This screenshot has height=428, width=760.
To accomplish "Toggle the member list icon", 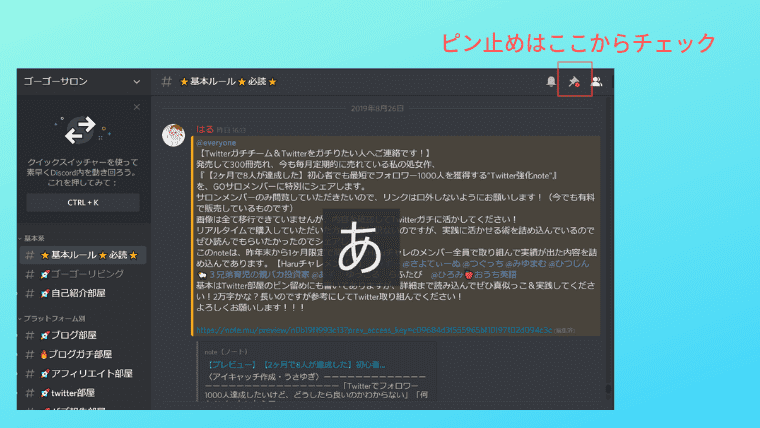I will point(597,81).
